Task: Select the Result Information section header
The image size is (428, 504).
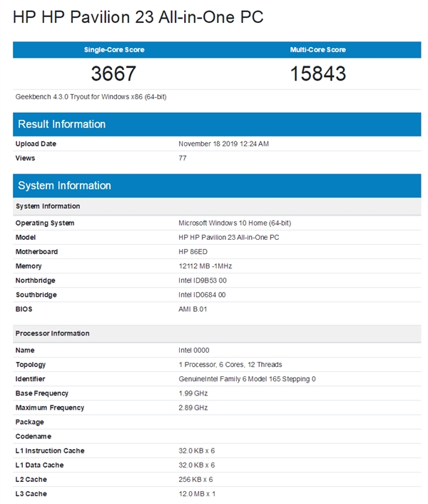Action: [62, 124]
